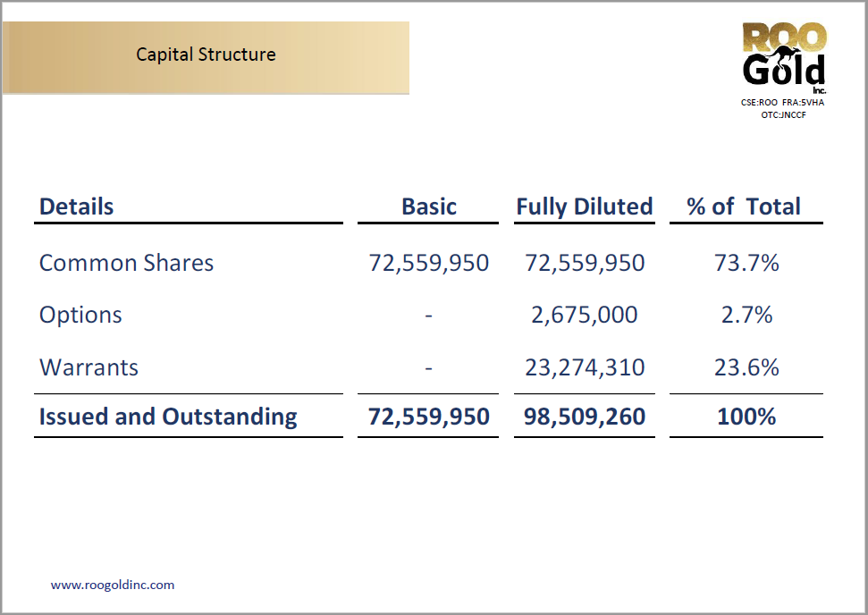Select Warrants fully diluted value "23,274,310"
The width and height of the screenshot is (868, 615).
(585, 368)
